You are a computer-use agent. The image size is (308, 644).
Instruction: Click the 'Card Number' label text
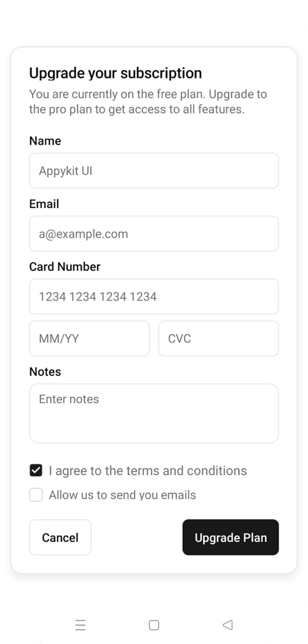pos(65,267)
